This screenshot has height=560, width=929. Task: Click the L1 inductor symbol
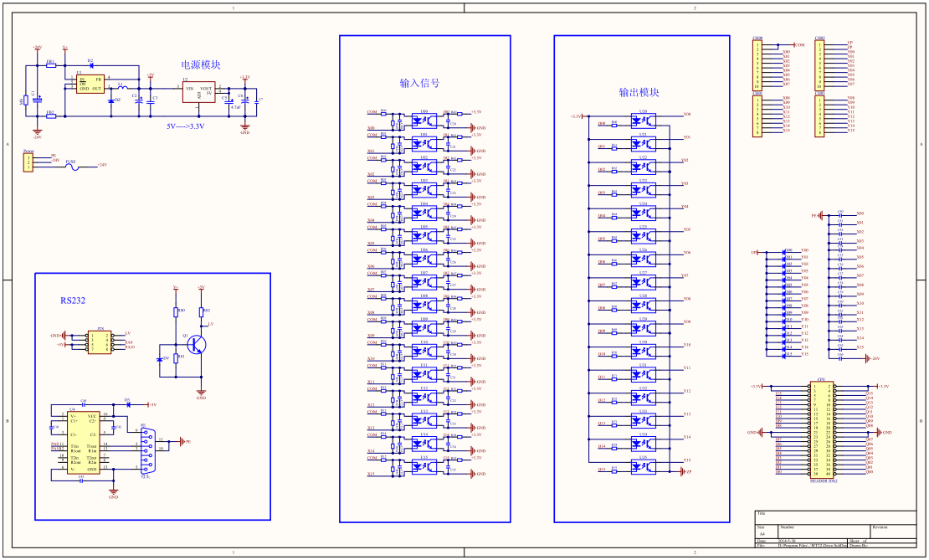pyautogui.click(x=122, y=88)
